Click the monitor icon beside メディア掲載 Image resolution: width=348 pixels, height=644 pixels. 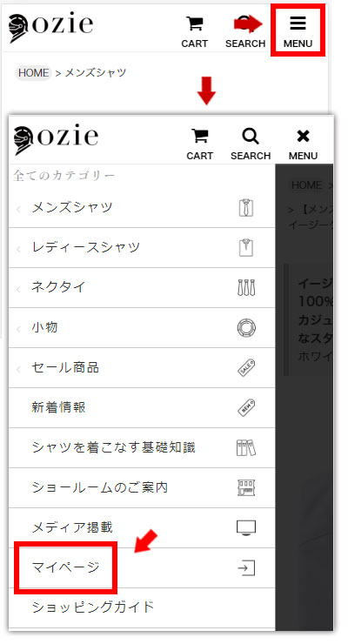point(246,527)
